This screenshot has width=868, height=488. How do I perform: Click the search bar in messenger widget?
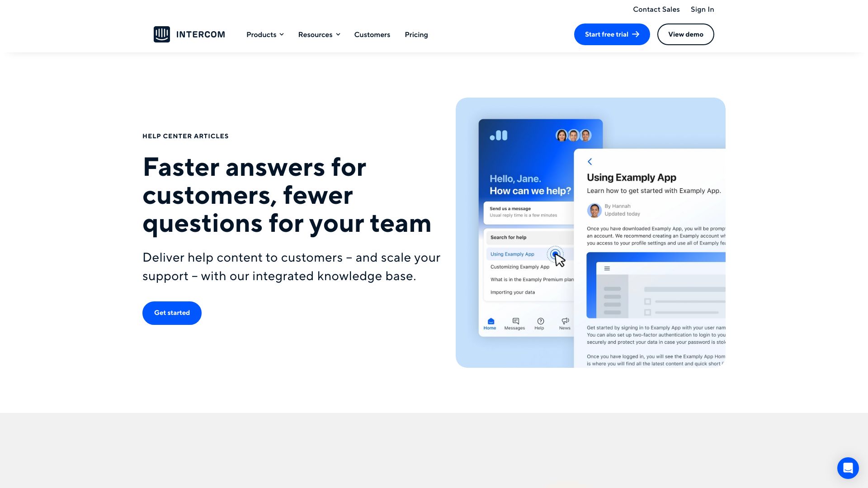point(527,237)
